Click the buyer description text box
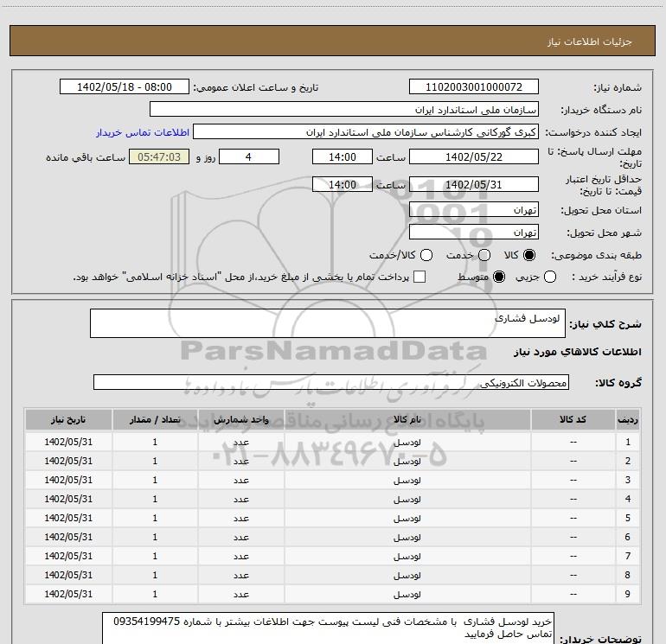Viewport: 666px width, 644px height. coord(328,628)
